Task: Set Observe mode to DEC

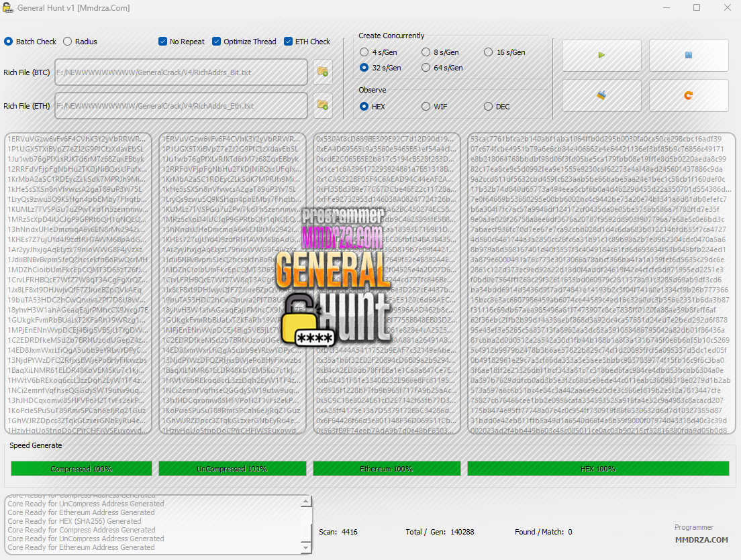Action: [x=497, y=106]
